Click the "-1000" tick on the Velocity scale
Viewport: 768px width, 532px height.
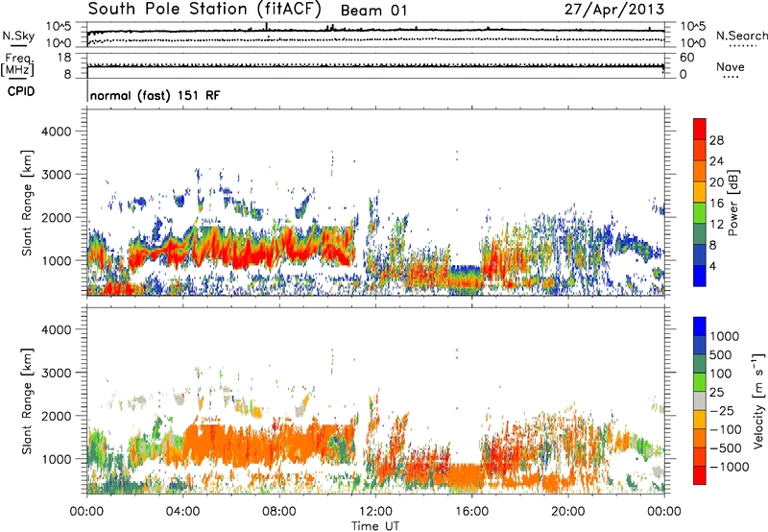[x=729, y=467]
